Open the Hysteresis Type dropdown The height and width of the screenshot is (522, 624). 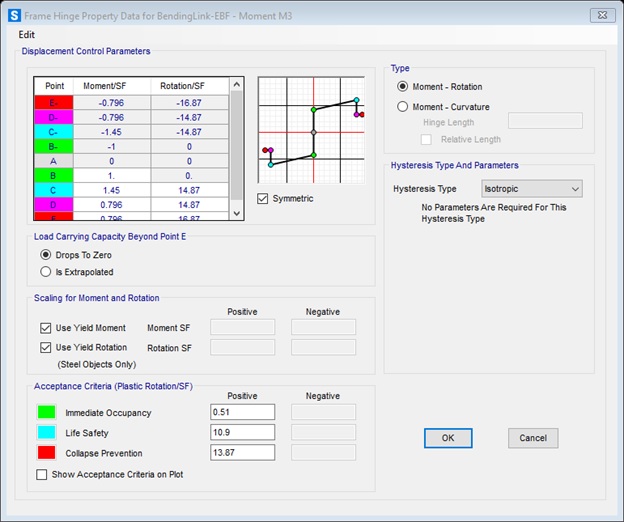(531, 188)
